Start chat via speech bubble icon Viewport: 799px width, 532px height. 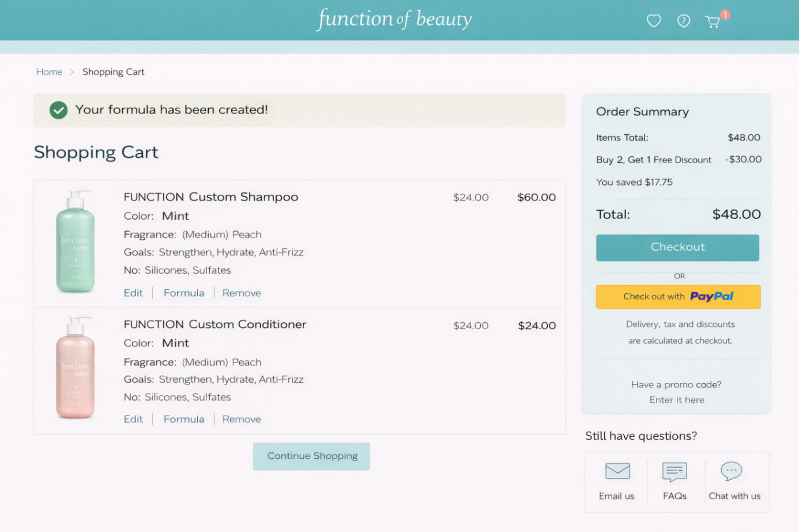click(x=732, y=471)
